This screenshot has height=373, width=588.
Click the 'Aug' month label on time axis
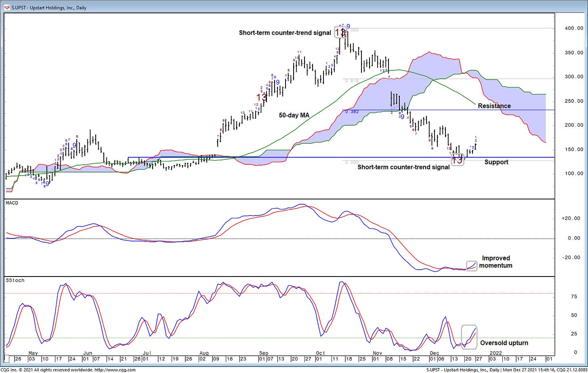pos(204,352)
